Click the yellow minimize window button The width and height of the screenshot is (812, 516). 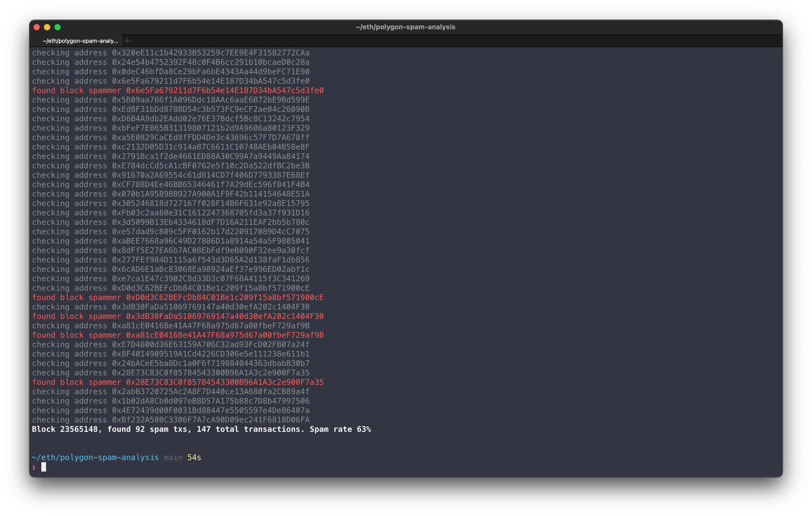(x=47, y=27)
